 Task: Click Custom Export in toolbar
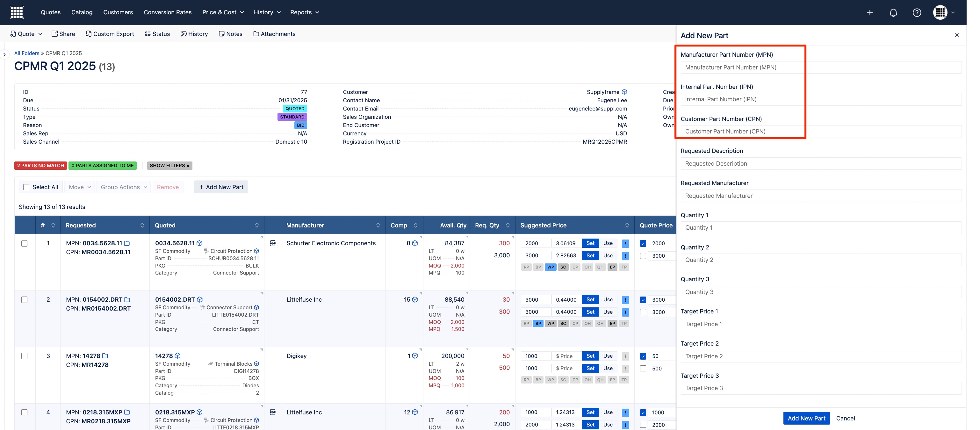tap(110, 34)
